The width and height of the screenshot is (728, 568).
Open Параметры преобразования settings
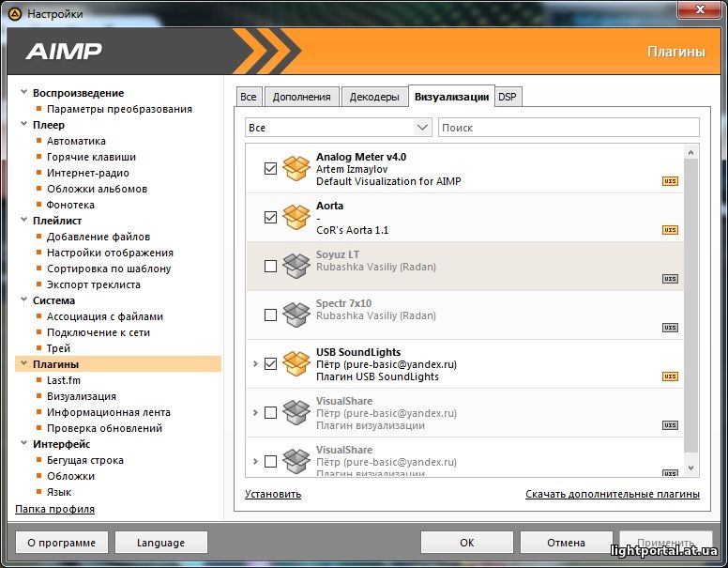click(x=119, y=109)
